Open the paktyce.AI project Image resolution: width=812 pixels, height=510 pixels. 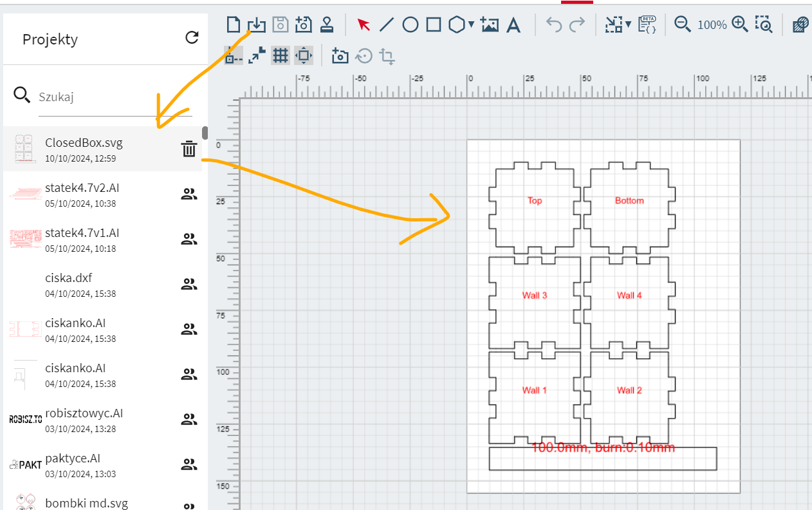pyautogui.click(x=103, y=464)
